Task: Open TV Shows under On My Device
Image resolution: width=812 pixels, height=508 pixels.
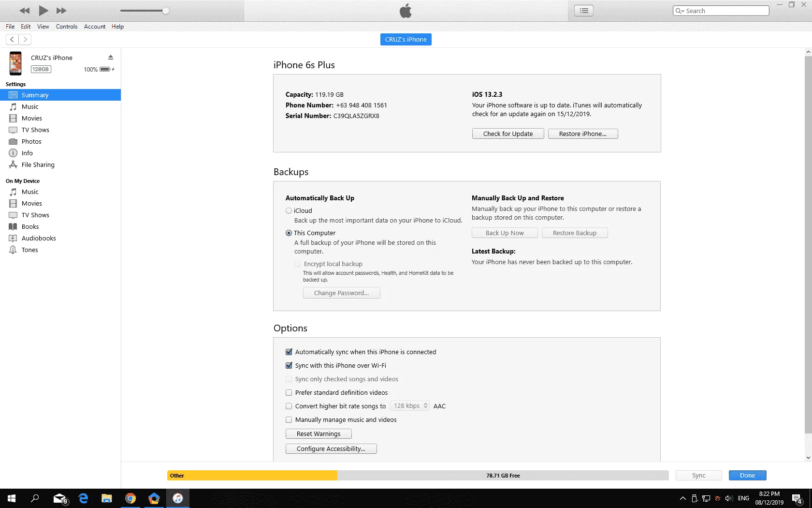Action: tap(60, 215)
